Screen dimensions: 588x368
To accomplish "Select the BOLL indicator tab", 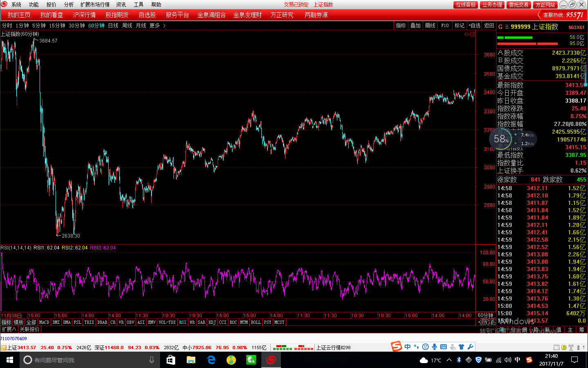I will 256,322.
